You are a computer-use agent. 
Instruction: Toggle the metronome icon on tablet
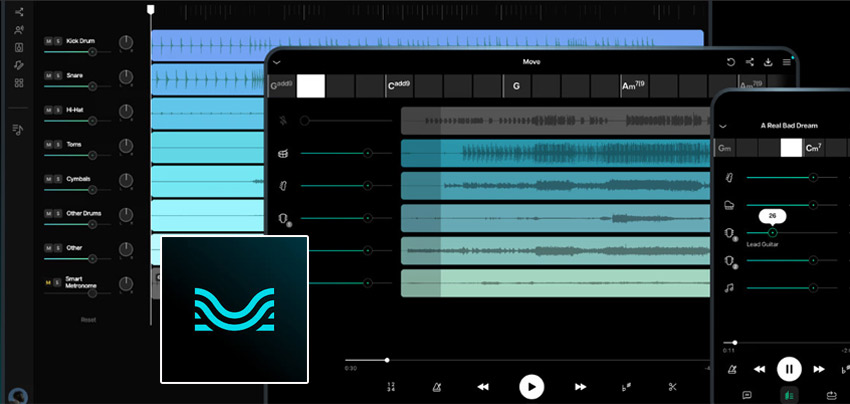point(436,387)
